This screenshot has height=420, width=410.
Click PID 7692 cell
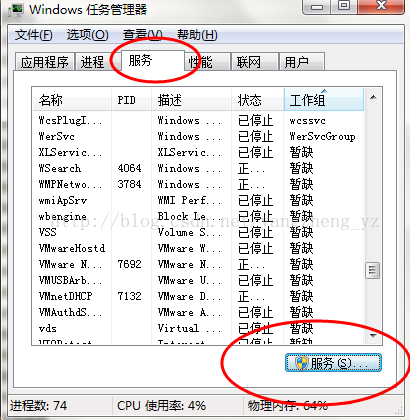pyautogui.click(x=129, y=264)
